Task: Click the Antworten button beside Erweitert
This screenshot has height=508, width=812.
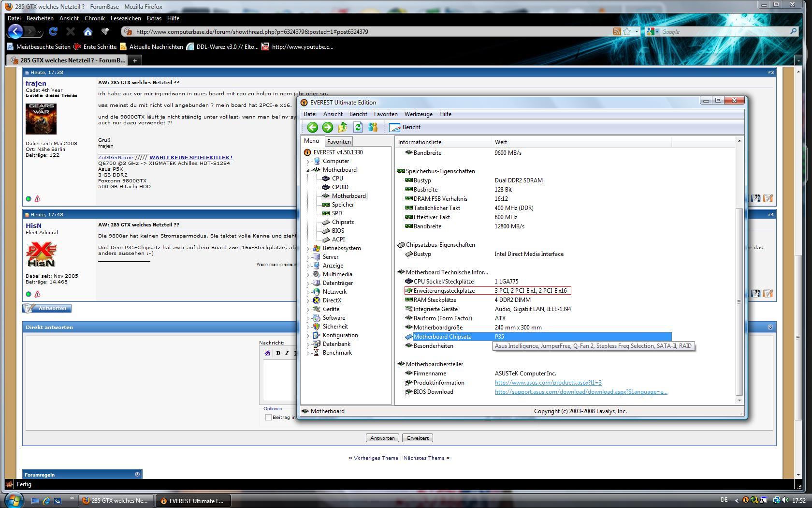Action: coord(382,438)
